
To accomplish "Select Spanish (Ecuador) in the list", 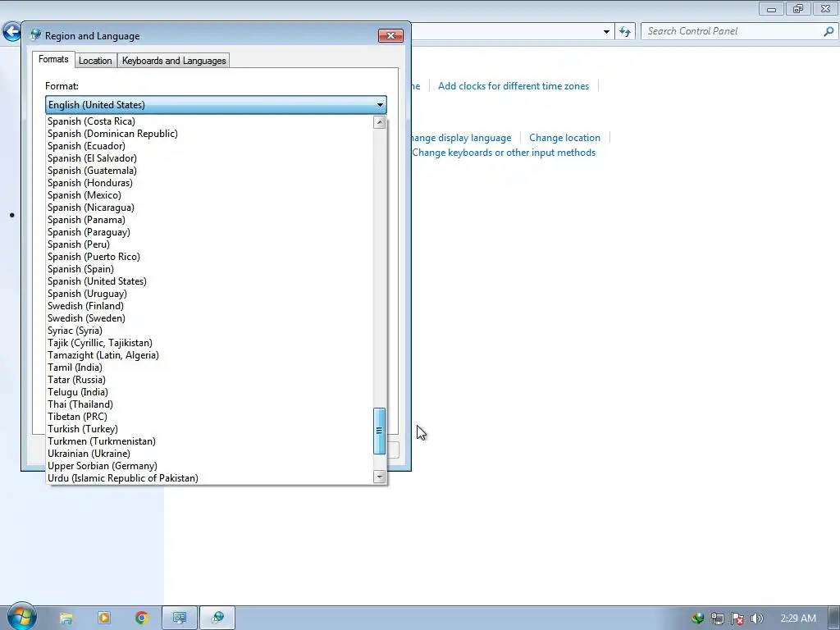I will click(209, 146).
